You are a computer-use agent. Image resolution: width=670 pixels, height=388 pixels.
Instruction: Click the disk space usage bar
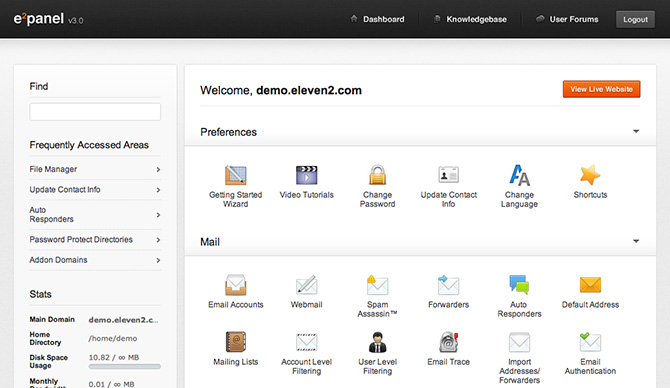124,367
